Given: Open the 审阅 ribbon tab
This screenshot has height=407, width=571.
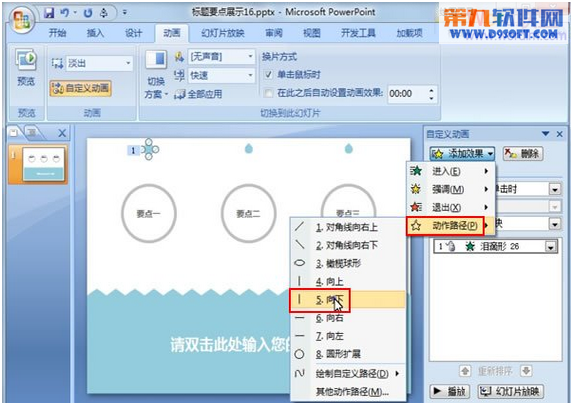Looking at the screenshot, I should [273, 33].
